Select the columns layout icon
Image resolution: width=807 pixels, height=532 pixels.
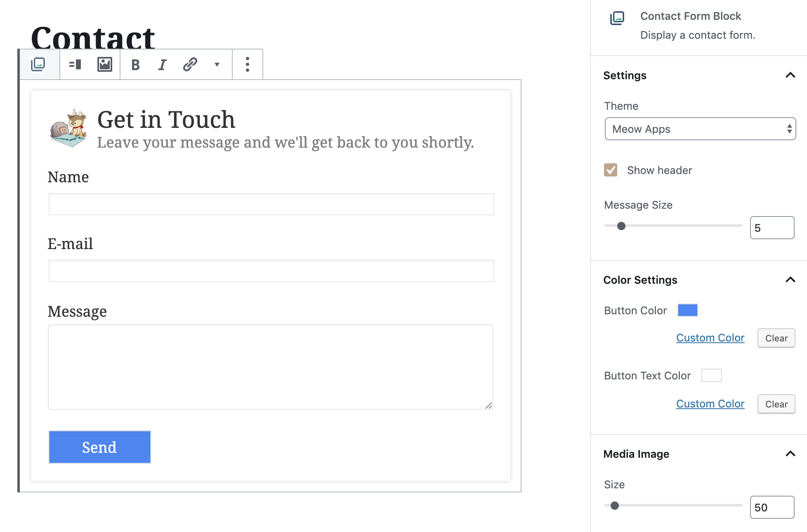[x=75, y=64]
